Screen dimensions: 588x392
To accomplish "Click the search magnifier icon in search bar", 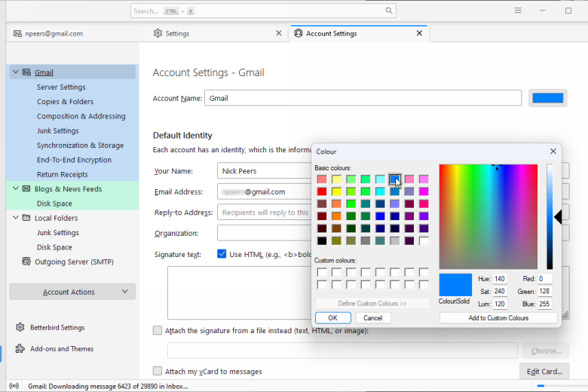I will [x=389, y=11].
